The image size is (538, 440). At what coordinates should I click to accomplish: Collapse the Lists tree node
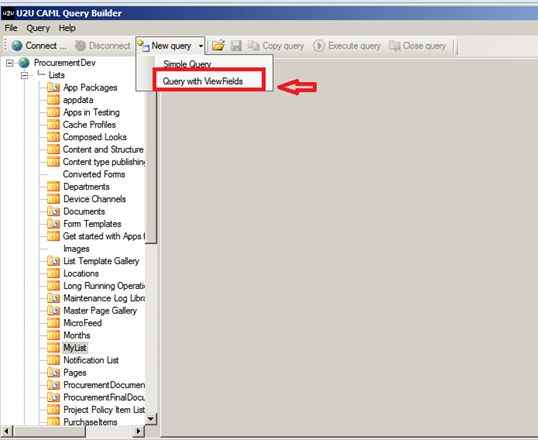point(24,75)
